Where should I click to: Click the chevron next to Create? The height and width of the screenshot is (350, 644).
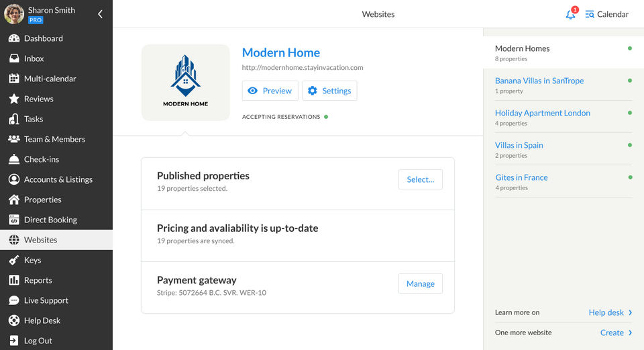pos(631,333)
